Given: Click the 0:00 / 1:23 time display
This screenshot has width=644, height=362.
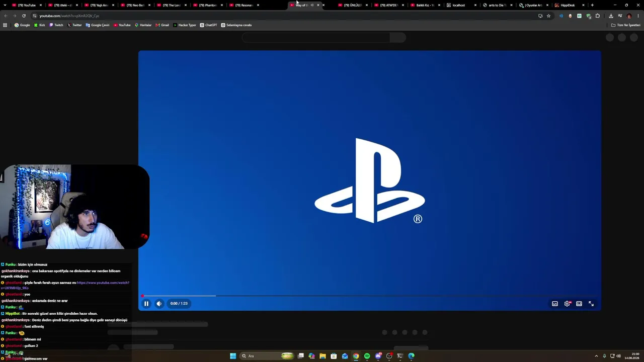Looking at the screenshot, I should pos(179,304).
